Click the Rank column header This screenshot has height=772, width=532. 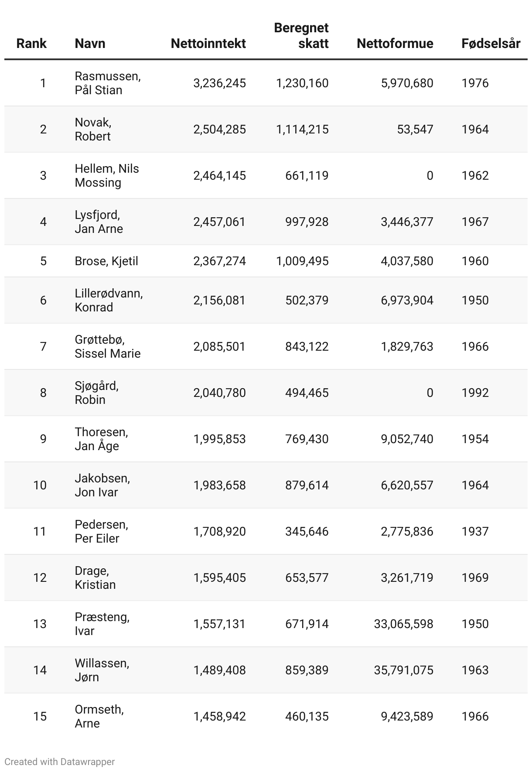(31, 43)
